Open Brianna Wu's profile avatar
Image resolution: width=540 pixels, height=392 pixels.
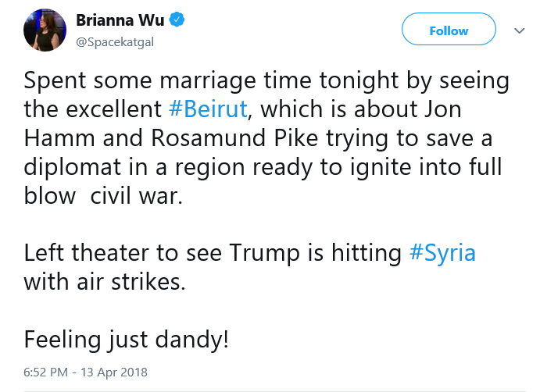pyautogui.click(x=45, y=30)
